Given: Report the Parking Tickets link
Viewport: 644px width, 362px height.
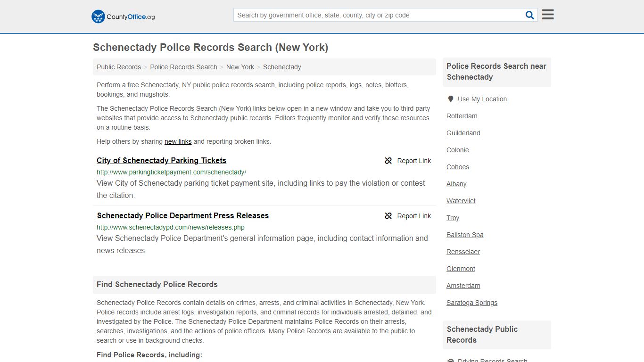Looking at the screenshot, I should pyautogui.click(x=414, y=161).
